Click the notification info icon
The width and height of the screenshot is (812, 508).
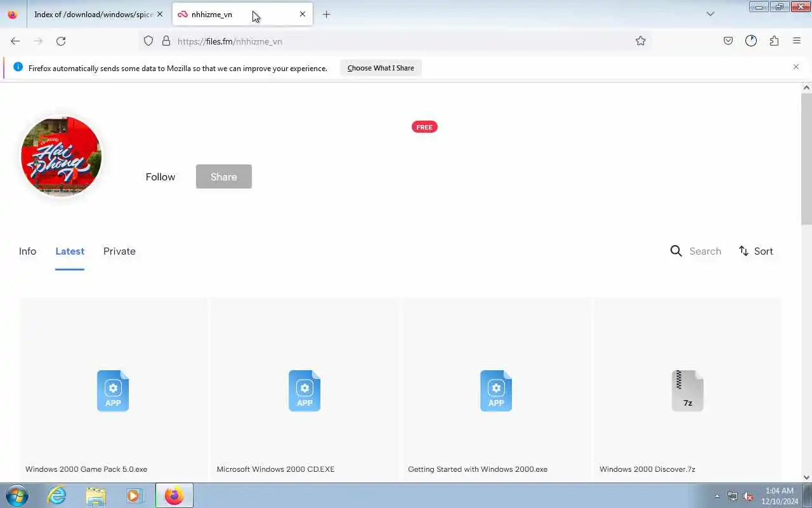pos(18,67)
